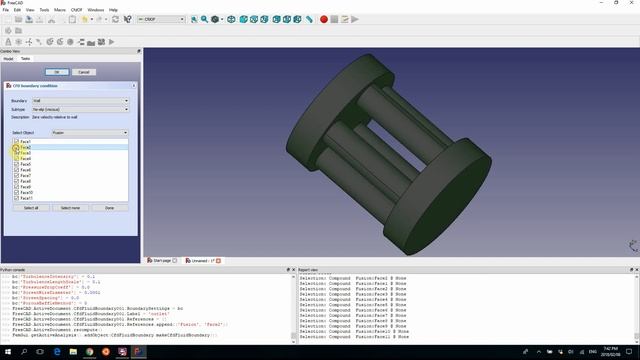Open the Edit menu
This screenshot has width=640, height=360.
pyautogui.click(x=18, y=10)
